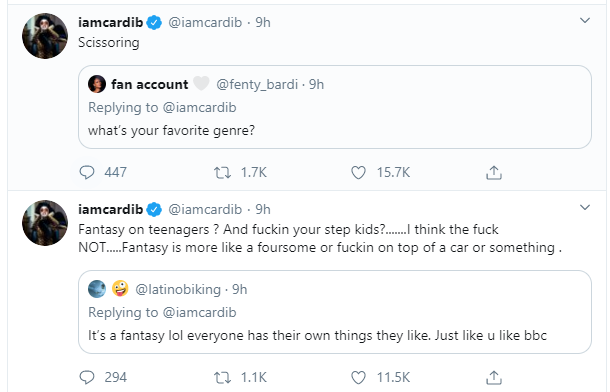
Task: Retweet the Fantasy on teenagers tweet
Action: point(223,377)
